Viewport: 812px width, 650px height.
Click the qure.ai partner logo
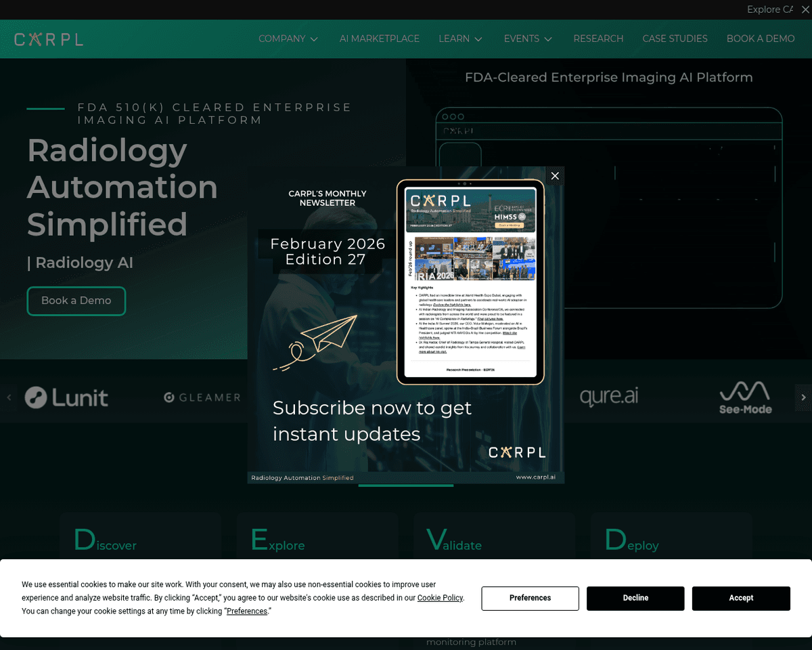(x=608, y=397)
